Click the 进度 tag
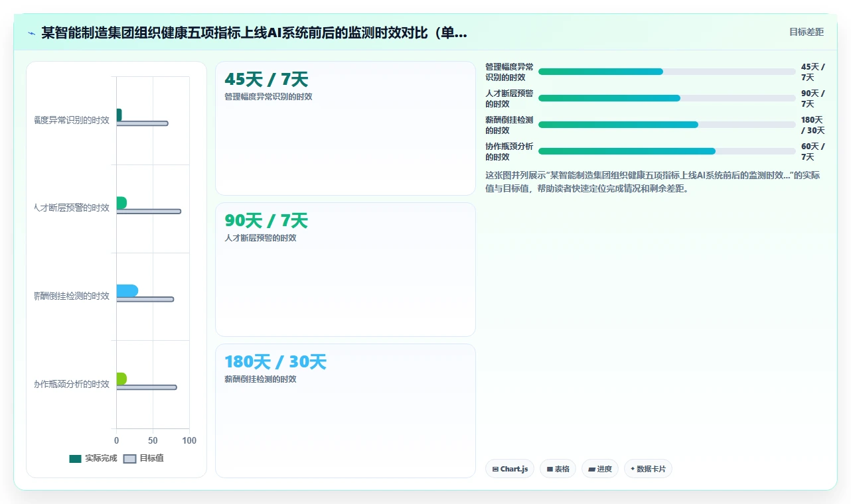This screenshot has height=504, width=851. pos(599,469)
